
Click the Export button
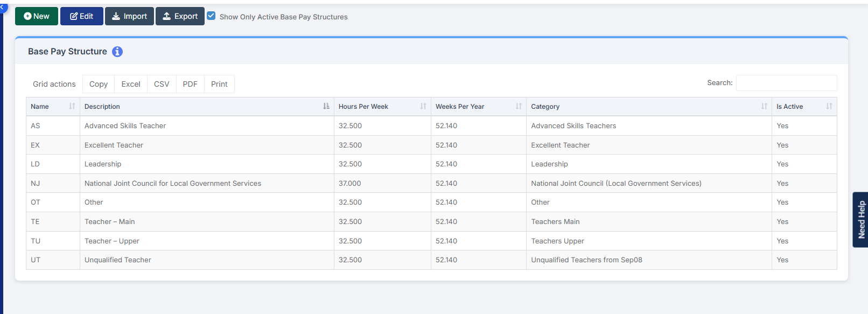coord(180,16)
